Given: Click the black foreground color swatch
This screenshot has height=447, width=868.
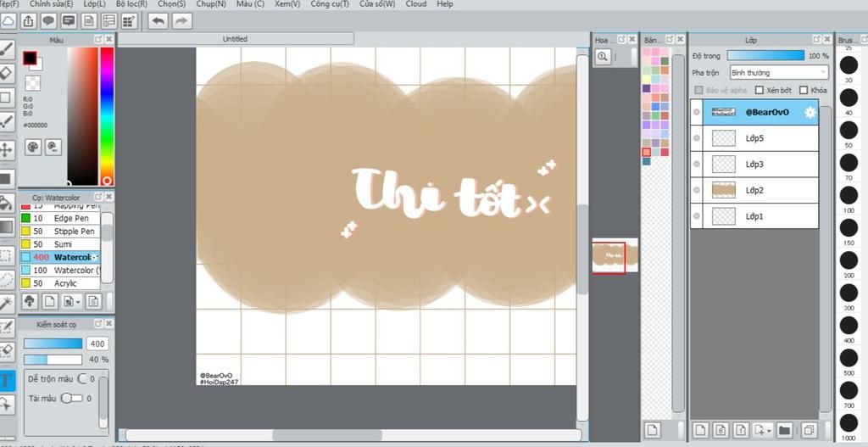Looking at the screenshot, I should (30, 58).
